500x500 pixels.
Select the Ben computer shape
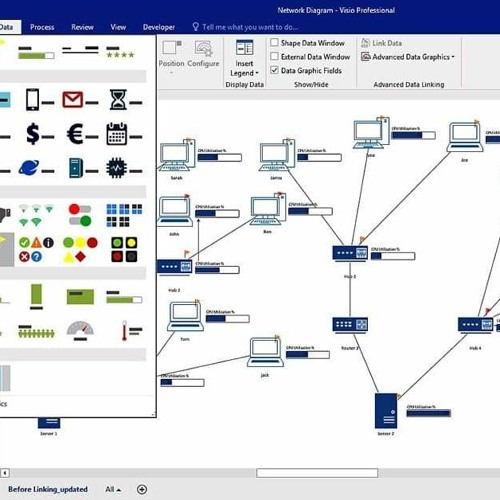coord(268,209)
